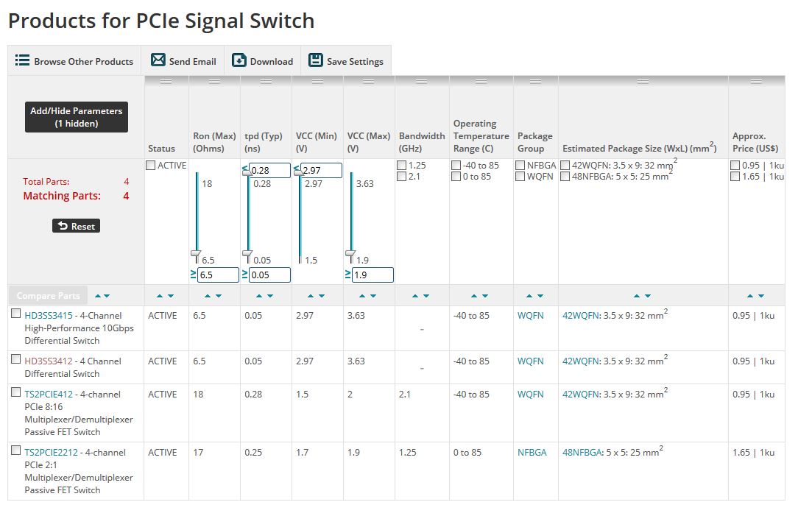Check the 0 to 85 temperature filter
The height and width of the screenshot is (516, 812).
pos(456,177)
